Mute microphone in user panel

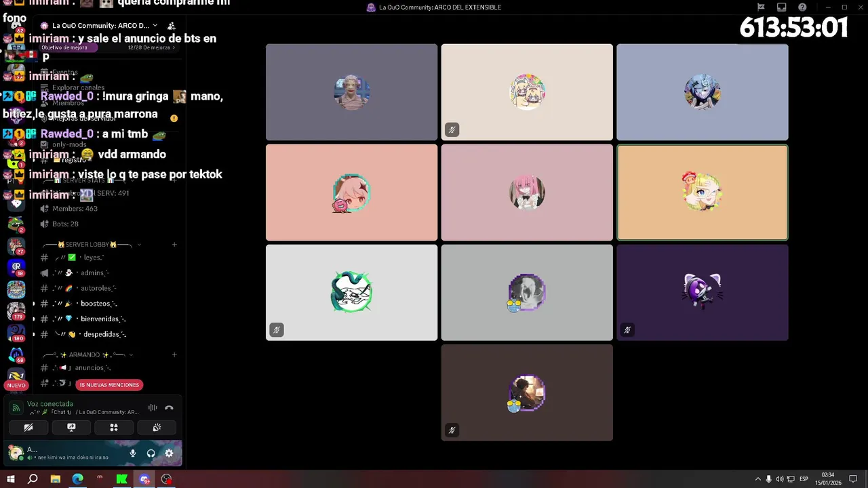point(133,453)
